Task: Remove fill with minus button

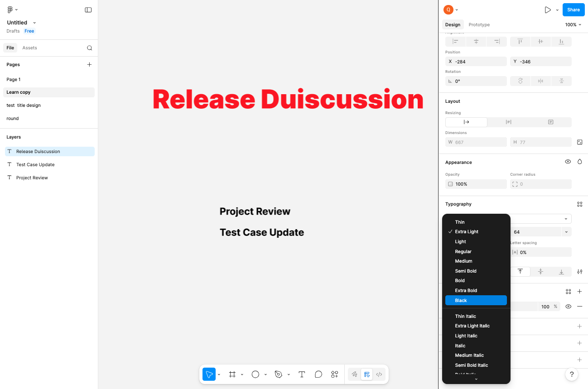Action: point(579,307)
